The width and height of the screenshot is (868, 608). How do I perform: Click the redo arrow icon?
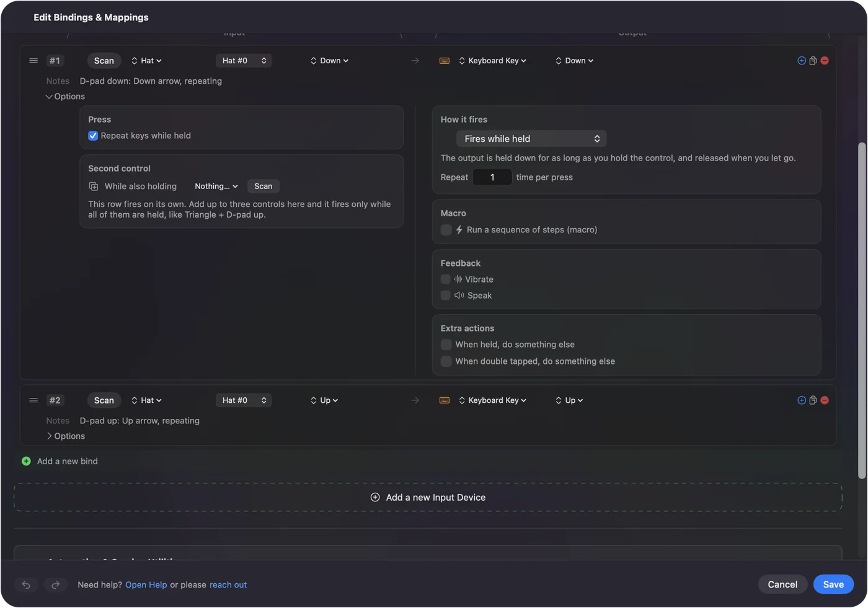click(55, 584)
